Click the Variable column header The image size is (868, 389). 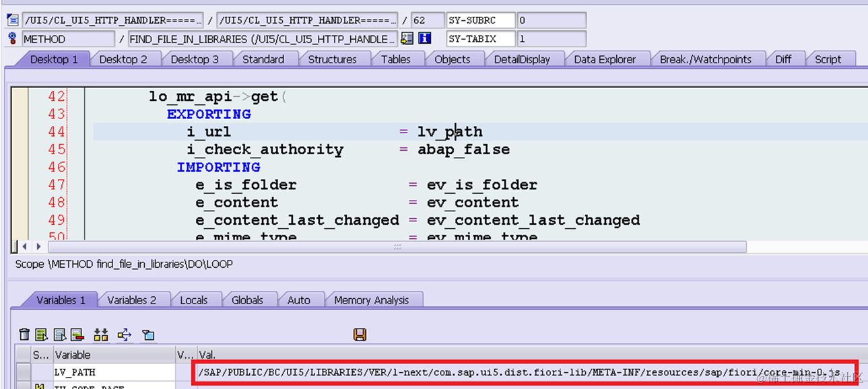pyautogui.click(x=114, y=355)
